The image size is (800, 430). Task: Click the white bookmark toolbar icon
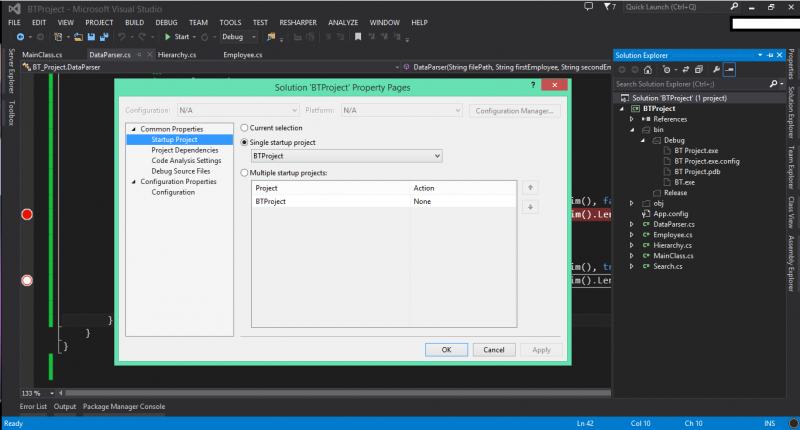coord(358,37)
